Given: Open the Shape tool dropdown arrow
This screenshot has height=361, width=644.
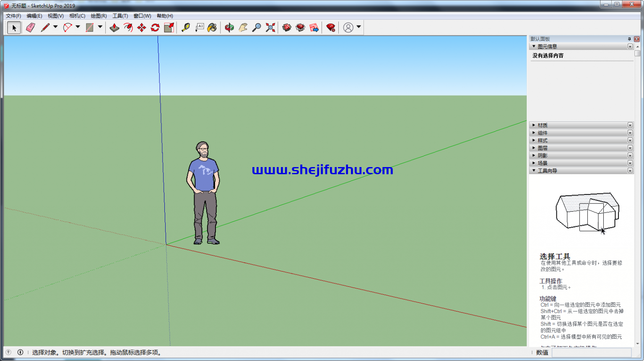Looking at the screenshot, I should [x=100, y=27].
